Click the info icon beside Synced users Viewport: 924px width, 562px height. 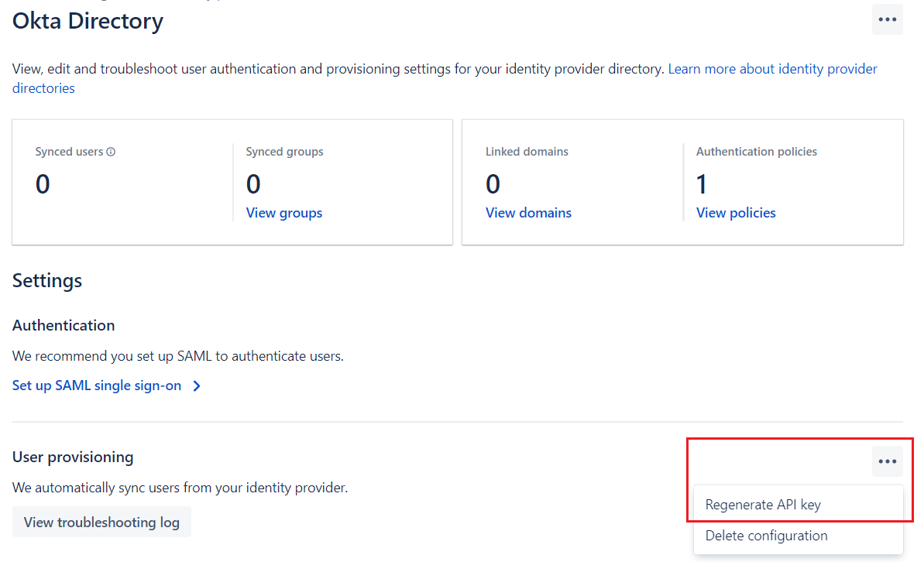pos(111,152)
